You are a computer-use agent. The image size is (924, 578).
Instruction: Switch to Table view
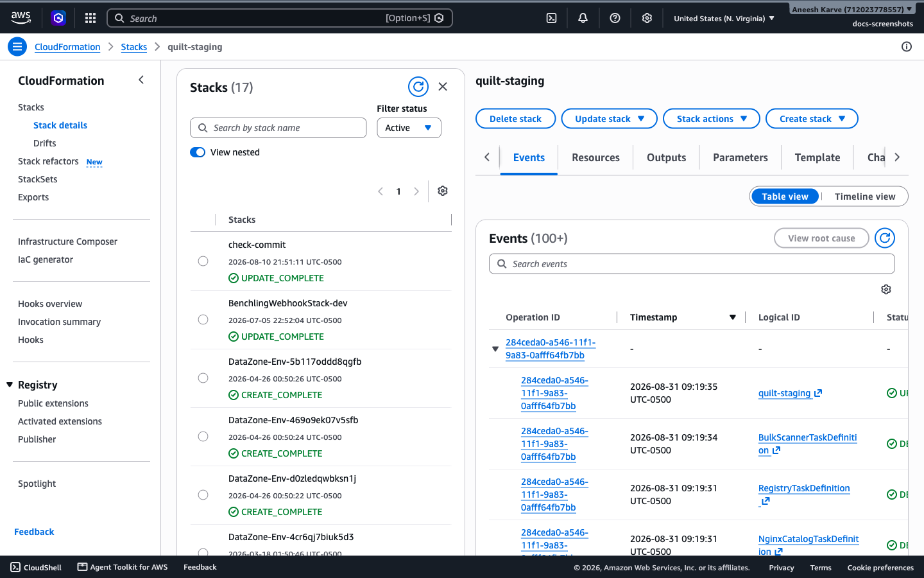coord(785,197)
